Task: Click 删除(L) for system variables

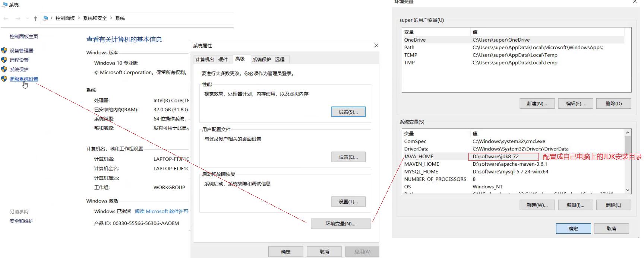Action: 614,205
